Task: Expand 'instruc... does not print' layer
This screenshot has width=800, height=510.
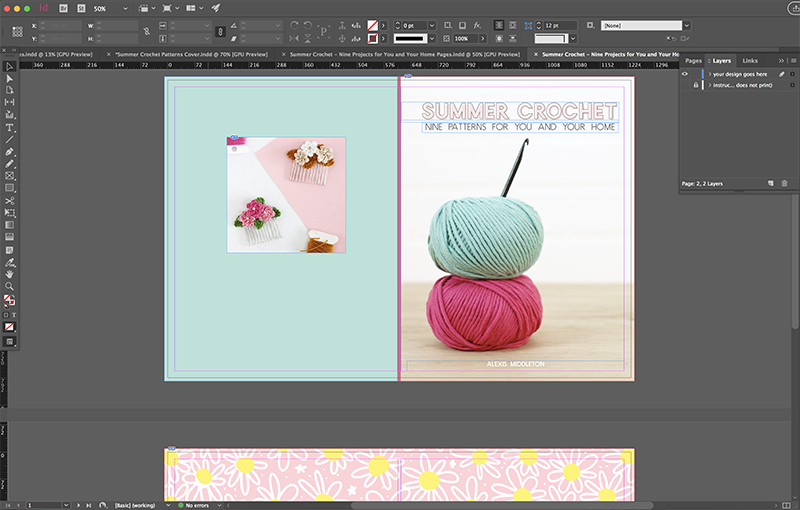Action: pos(710,85)
